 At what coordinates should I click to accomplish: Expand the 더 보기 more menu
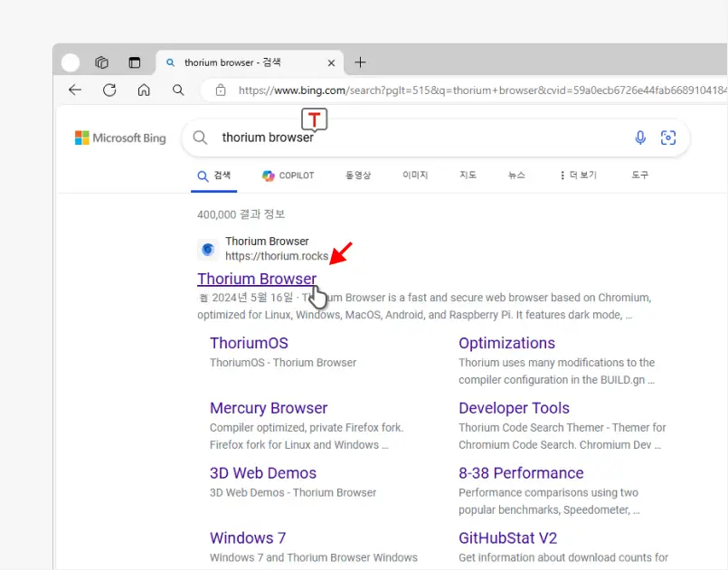point(578,176)
